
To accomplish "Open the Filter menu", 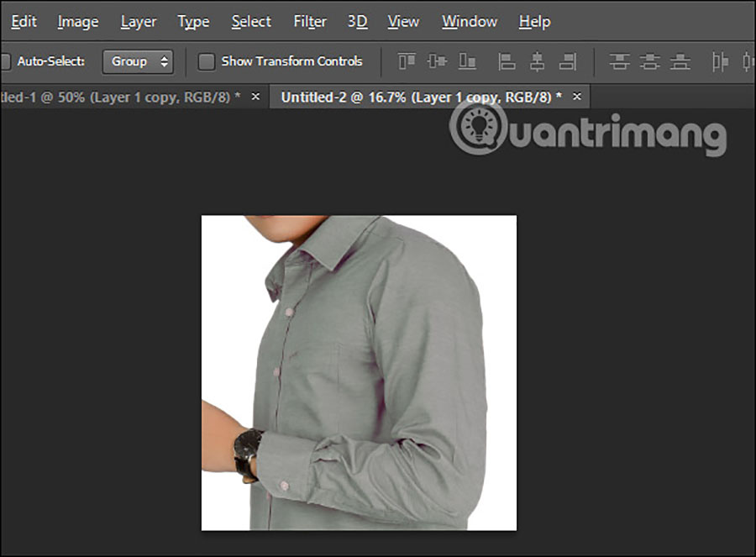I will point(310,22).
